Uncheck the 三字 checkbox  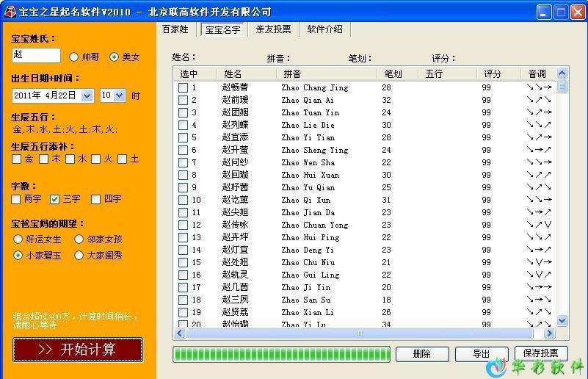pos(55,199)
